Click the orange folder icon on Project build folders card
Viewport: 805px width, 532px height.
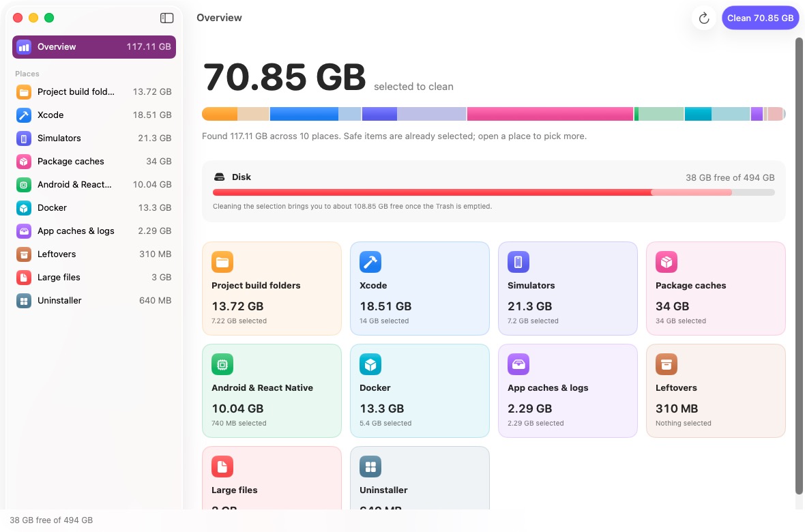pyautogui.click(x=222, y=262)
